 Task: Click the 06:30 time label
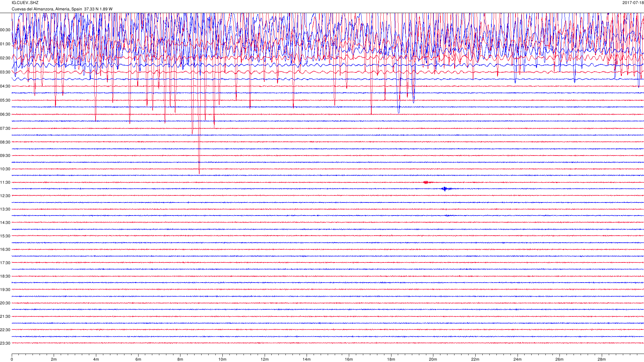coord(5,115)
